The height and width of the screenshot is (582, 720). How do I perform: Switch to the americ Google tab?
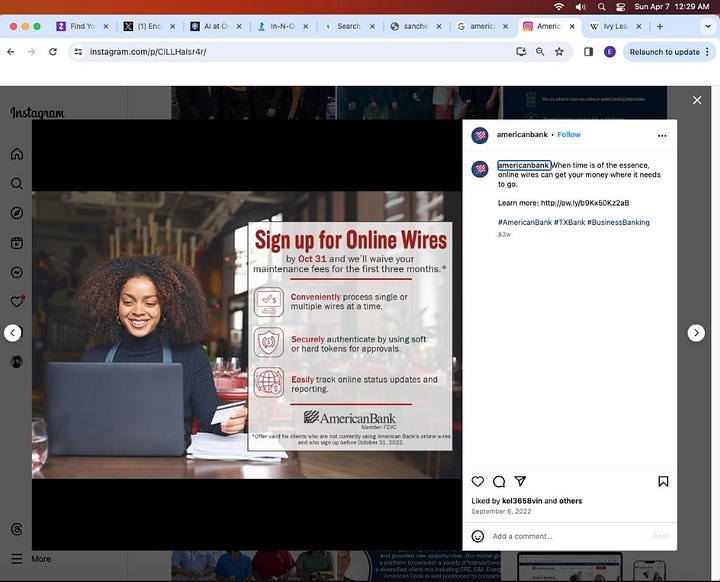point(482,26)
